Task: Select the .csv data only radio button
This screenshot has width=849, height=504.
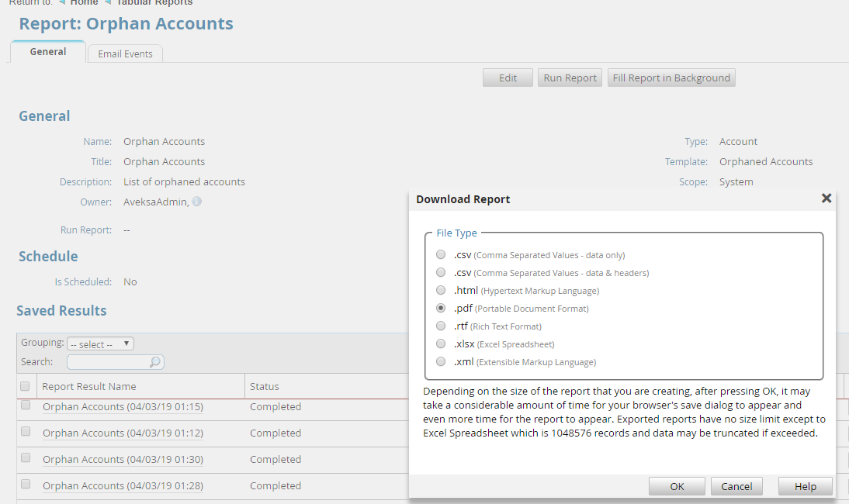Action: 441,255
